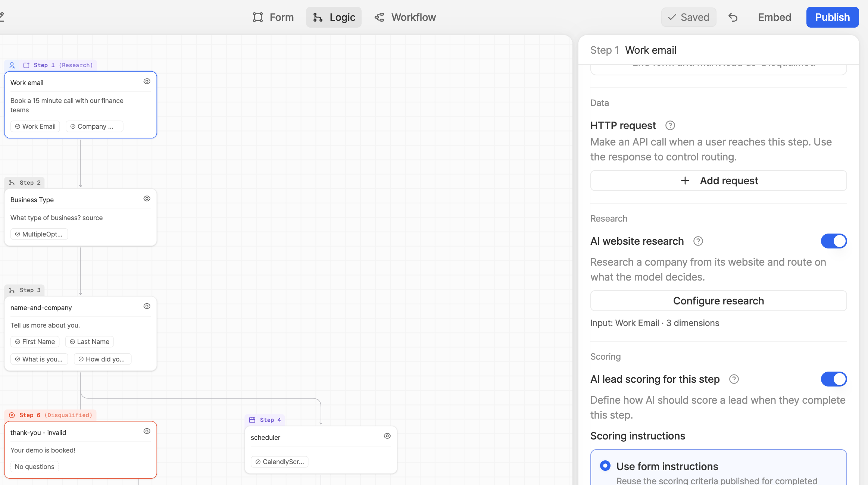This screenshot has height=485, width=868.
Task: Click the 'Input: Work Email · 3 dimensions' text
Action: click(x=655, y=323)
